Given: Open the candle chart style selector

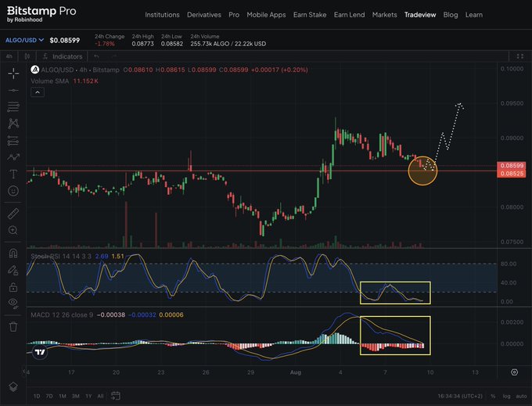Looking at the screenshot, I should pyautogui.click(x=27, y=56).
